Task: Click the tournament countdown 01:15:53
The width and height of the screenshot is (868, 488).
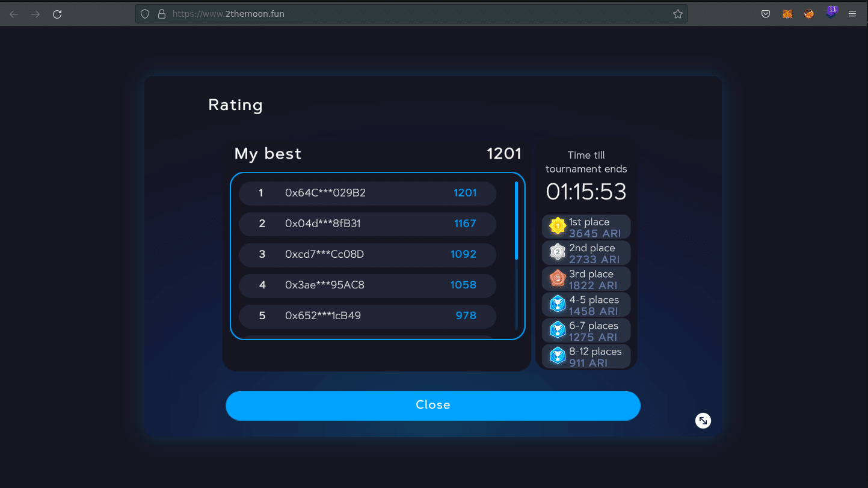Action: [x=586, y=192]
